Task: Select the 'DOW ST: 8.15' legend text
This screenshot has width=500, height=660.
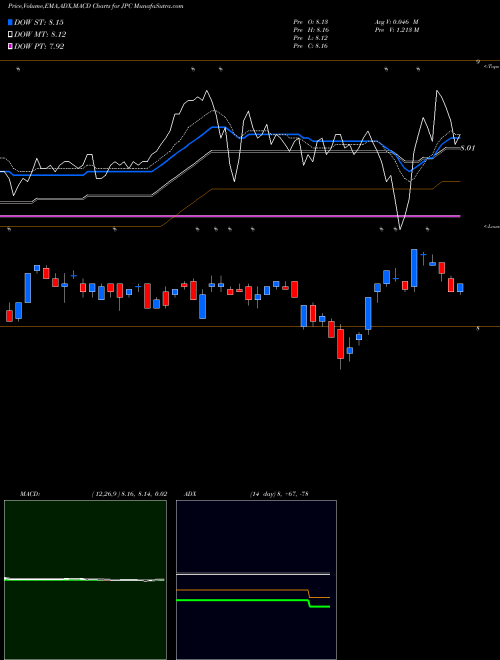Action: click(x=39, y=22)
